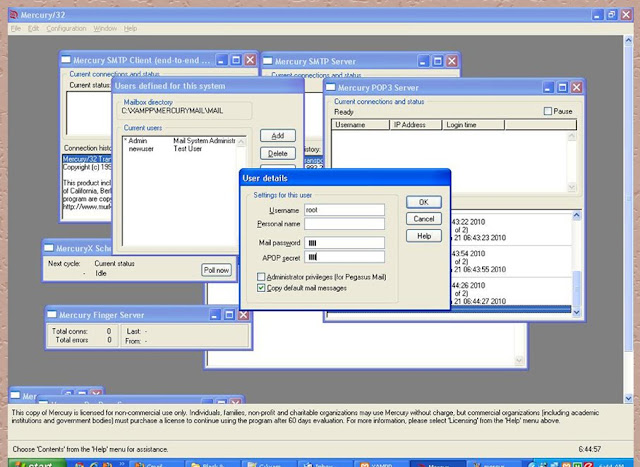640x467 pixels.
Task: Click the highlighted Mercury/32 line in connection history
Action: (x=87, y=159)
